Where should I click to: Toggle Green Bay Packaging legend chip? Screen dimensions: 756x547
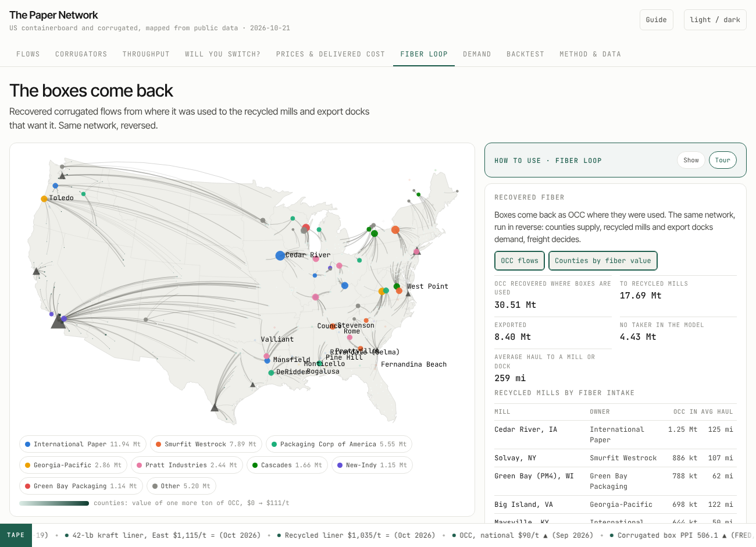click(x=81, y=486)
